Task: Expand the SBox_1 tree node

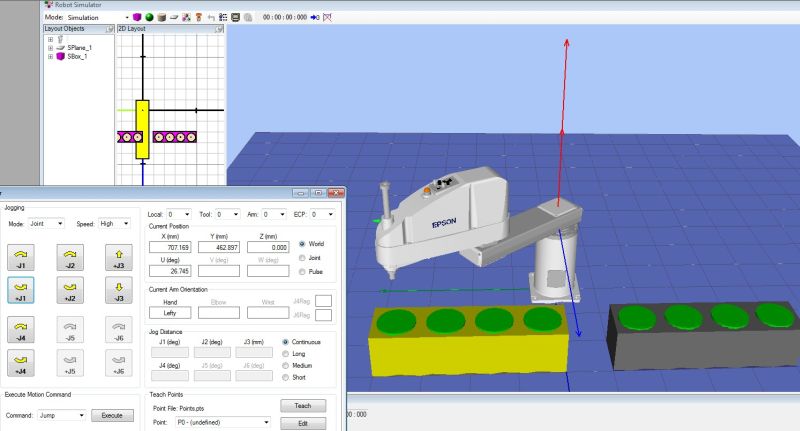Action: [x=50, y=57]
